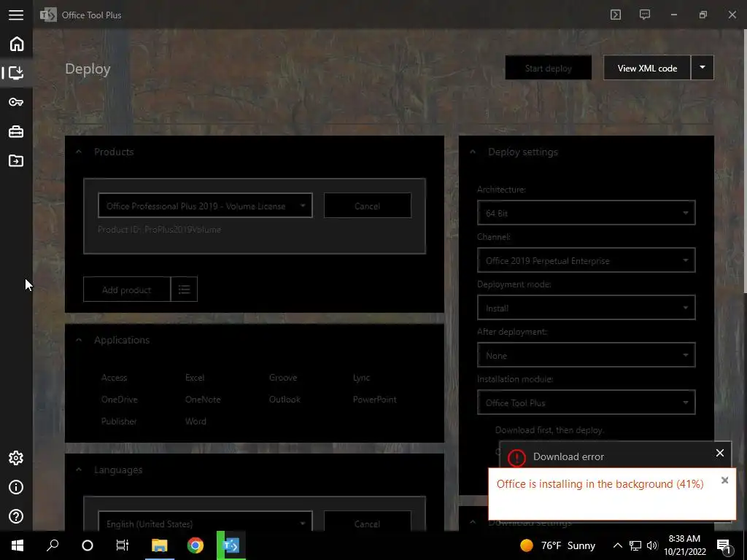The height and width of the screenshot is (560, 747).
Task: Toggle the OneNote application
Action: pyautogui.click(x=203, y=400)
